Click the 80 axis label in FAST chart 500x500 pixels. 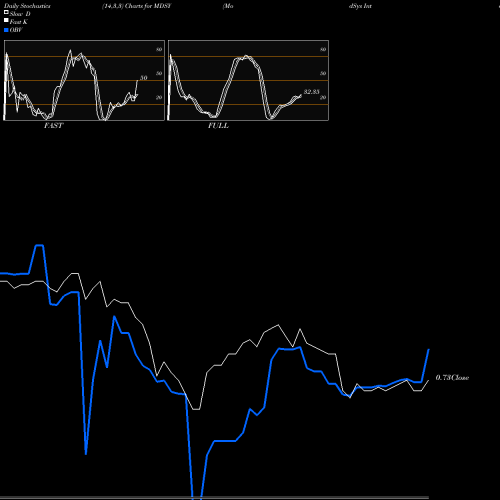[159, 49]
